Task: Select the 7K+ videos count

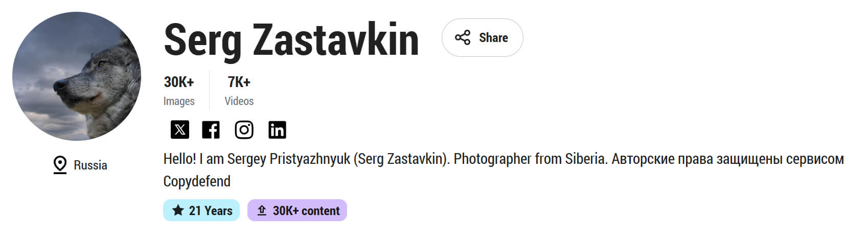Action: (x=239, y=82)
